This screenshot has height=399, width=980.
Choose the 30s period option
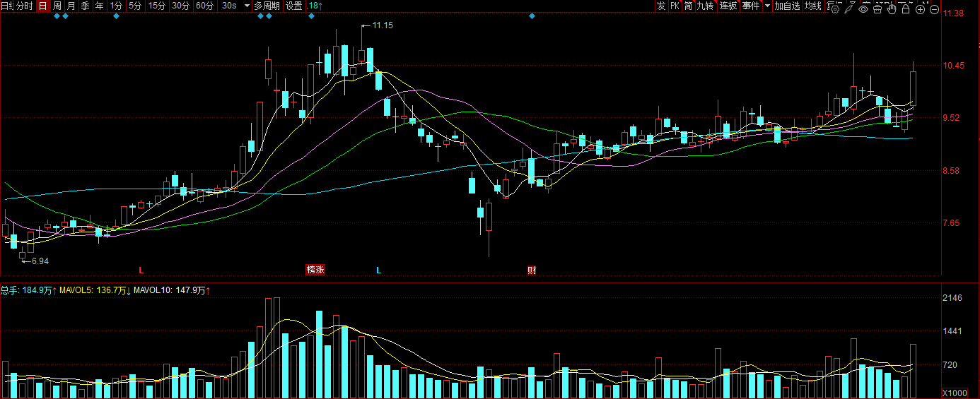pos(228,6)
